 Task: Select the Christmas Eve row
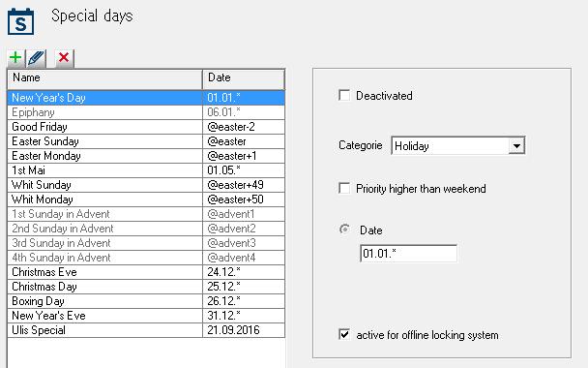coord(146,272)
